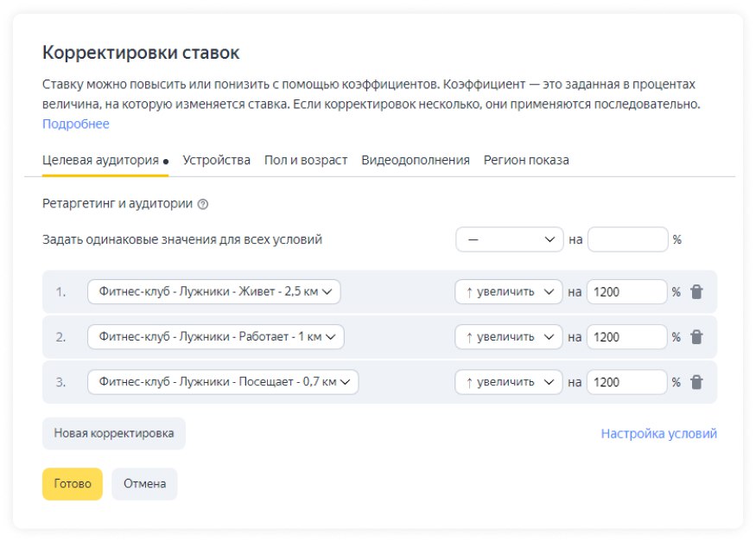This screenshot has width=756, height=542.
Task: Open the Работает - 1 км audience dropdown
Action: (216, 337)
